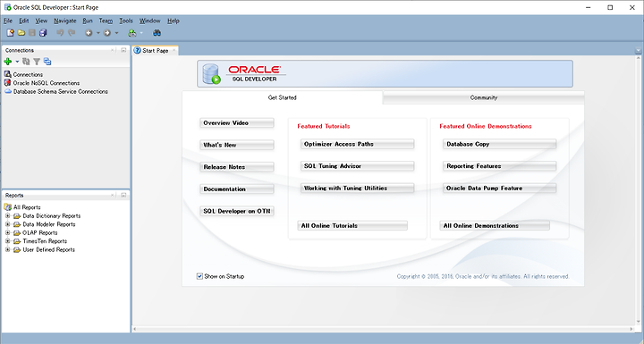Click the What's New button

pos(236,145)
